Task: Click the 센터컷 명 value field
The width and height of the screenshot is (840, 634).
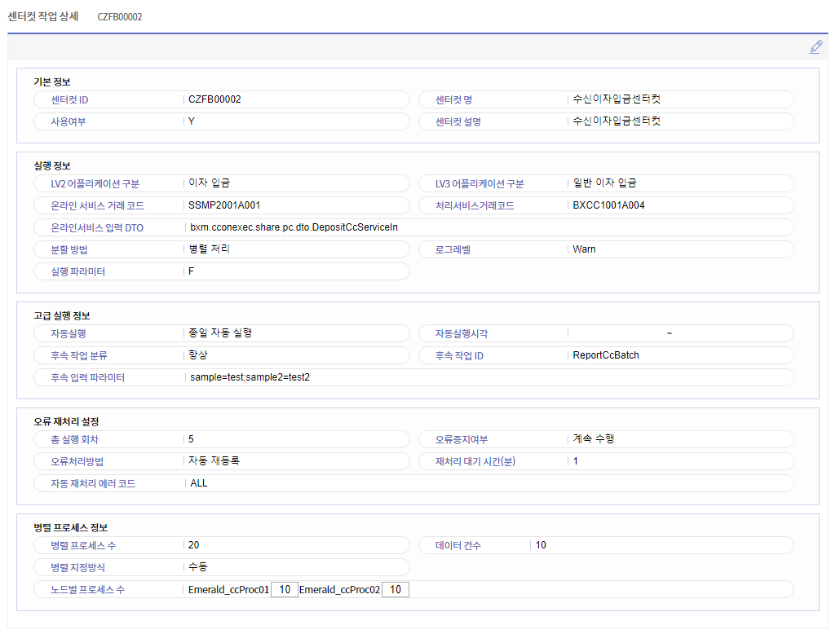Action: click(617, 99)
